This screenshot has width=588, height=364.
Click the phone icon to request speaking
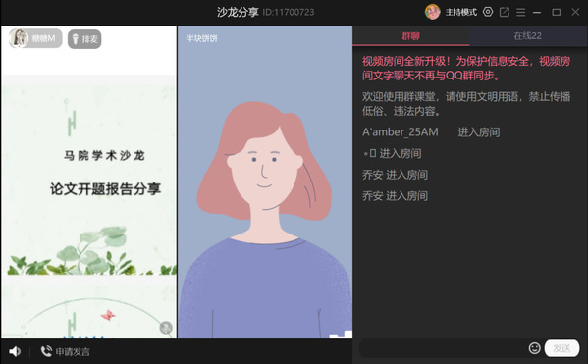(x=46, y=351)
